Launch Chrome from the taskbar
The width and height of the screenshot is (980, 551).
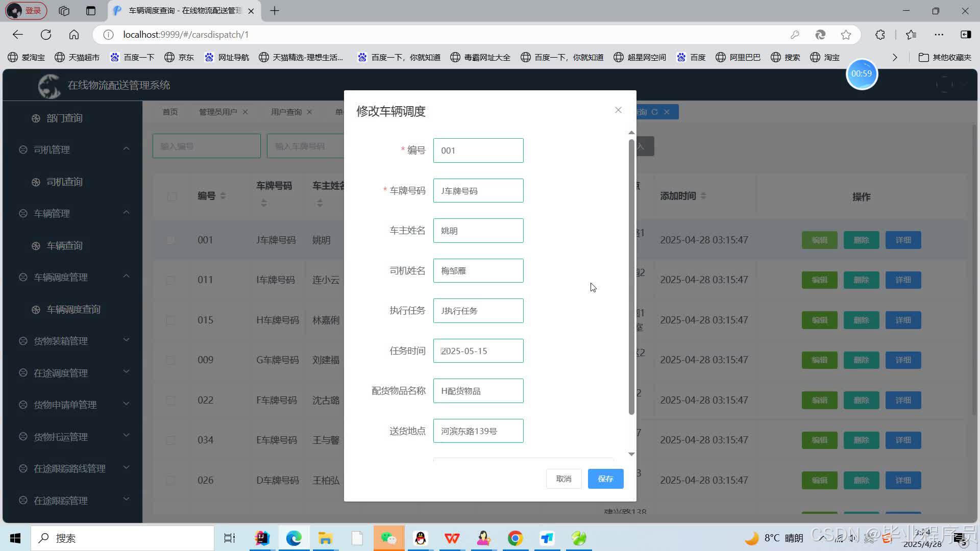point(515,538)
